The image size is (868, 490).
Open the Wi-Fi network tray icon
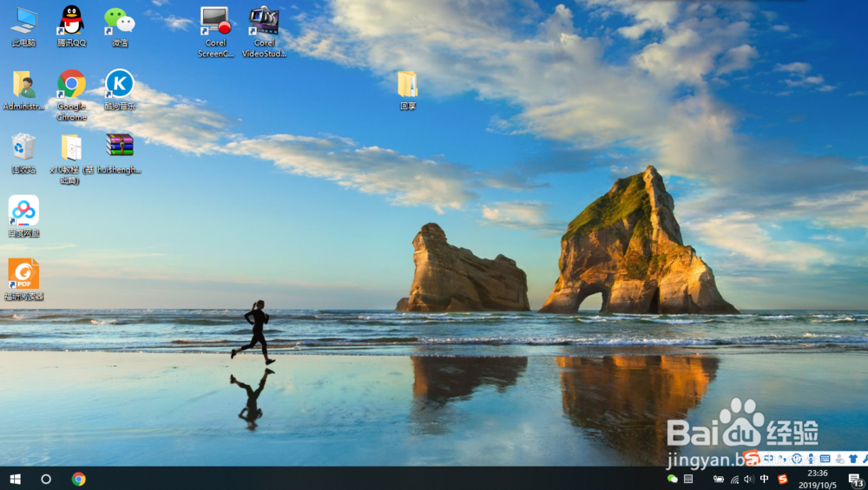pyautogui.click(x=734, y=480)
